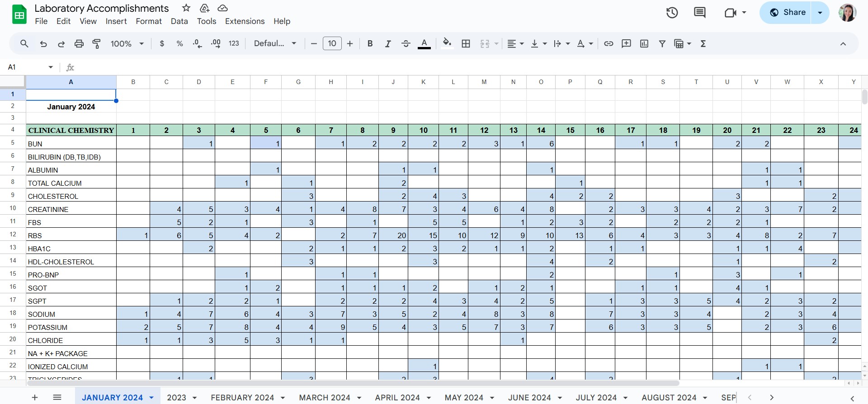The width and height of the screenshot is (868, 404).
Task: Star the Laboratory Accomplishments document
Action: click(x=186, y=8)
